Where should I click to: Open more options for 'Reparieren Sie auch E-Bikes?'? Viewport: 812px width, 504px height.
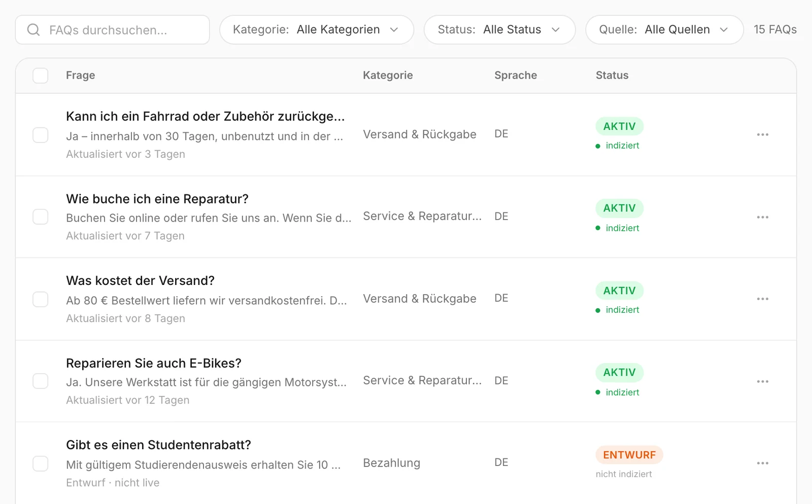(762, 381)
